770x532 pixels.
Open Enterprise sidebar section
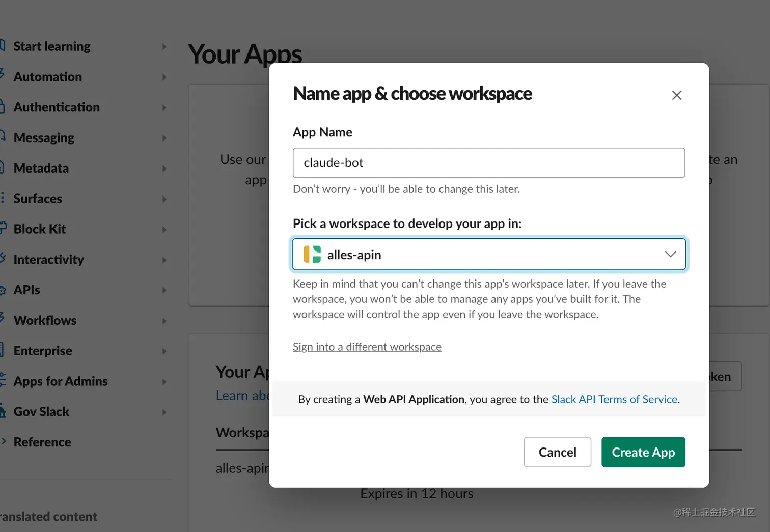(43, 351)
